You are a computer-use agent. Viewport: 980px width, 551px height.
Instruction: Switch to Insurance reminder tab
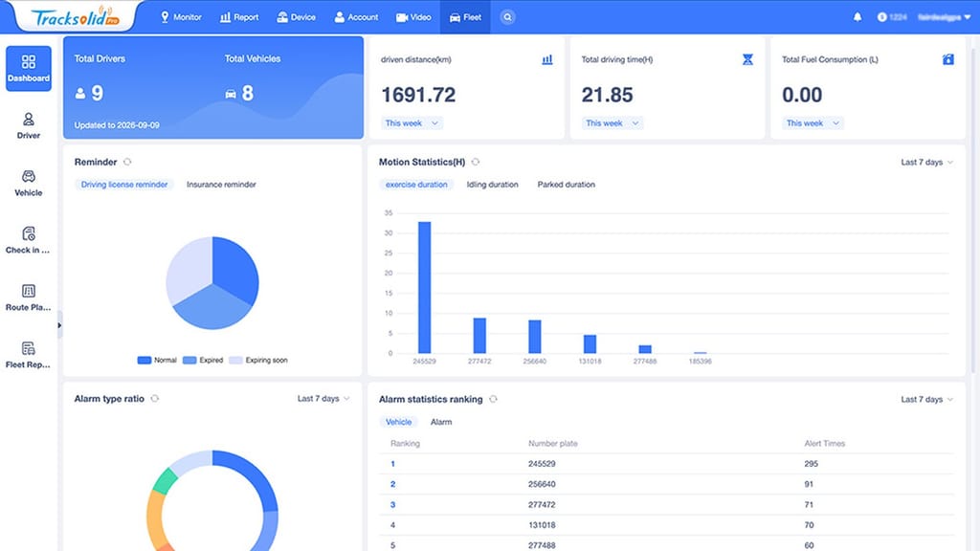(221, 185)
